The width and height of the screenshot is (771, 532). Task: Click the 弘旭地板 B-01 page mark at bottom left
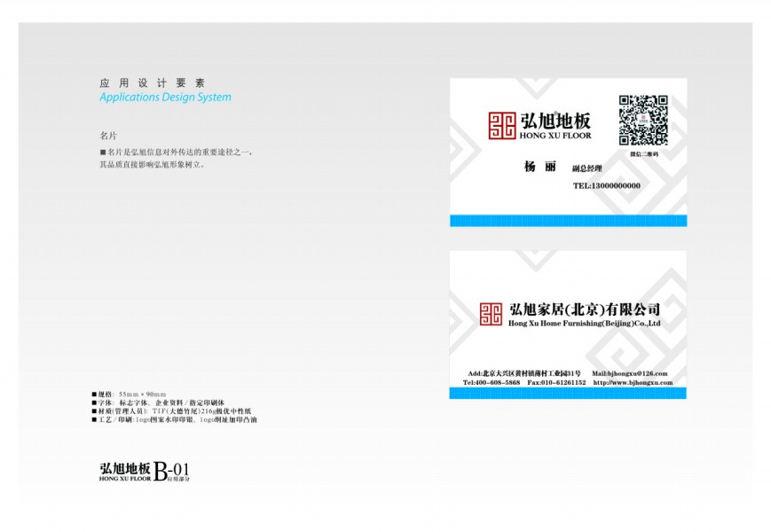[x=145, y=471]
